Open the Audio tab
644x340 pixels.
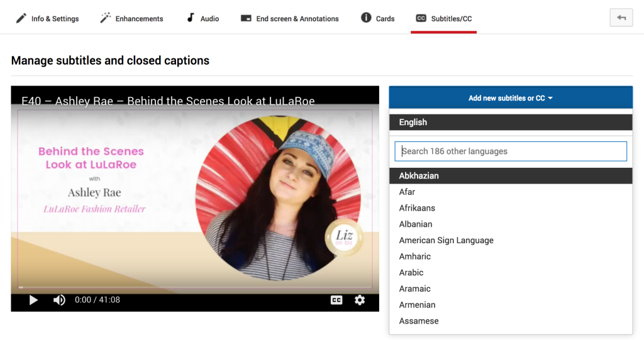click(x=203, y=18)
